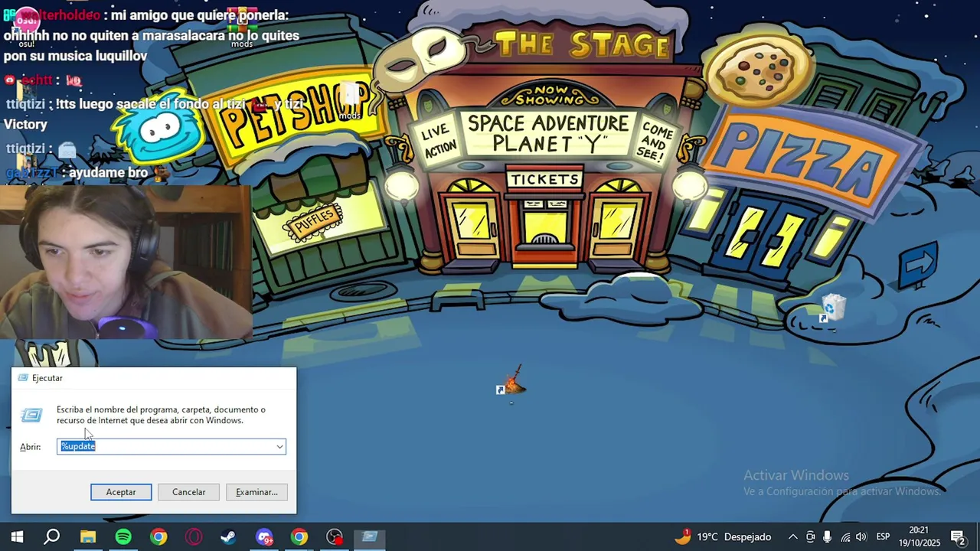980x551 pixels.
Task: Click the Ejecutar dialog title icon
Action: pos(23,378)
